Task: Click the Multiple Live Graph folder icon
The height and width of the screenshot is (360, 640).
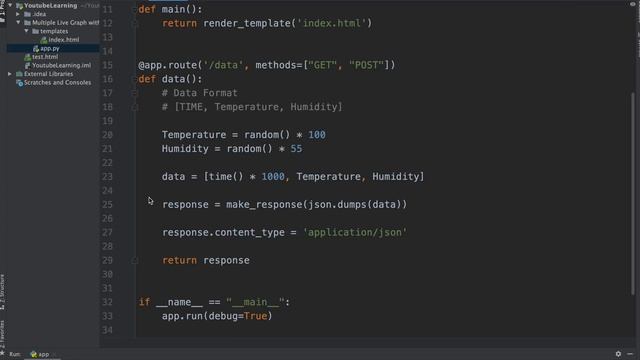Action: coord(27,22)
